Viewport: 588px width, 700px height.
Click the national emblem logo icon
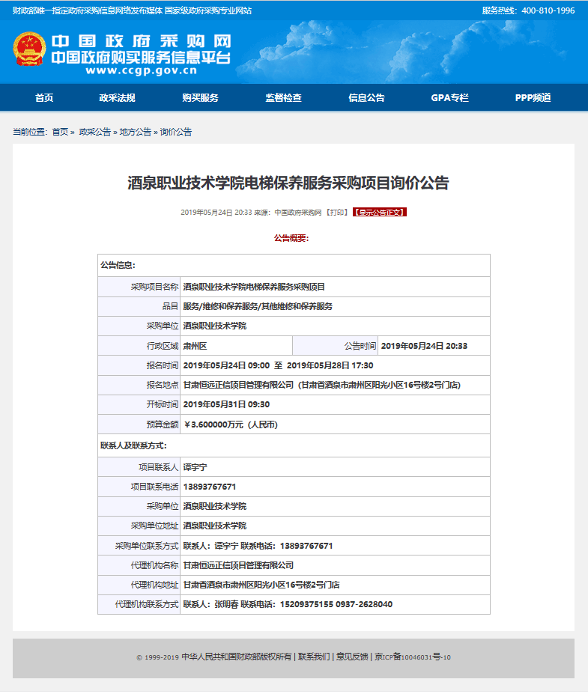(x=30, y=50)
